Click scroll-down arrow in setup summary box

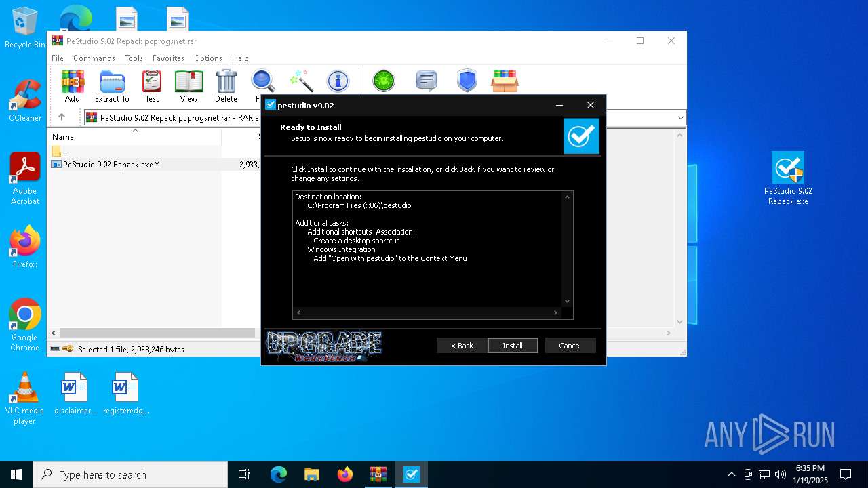pos(567,302)
